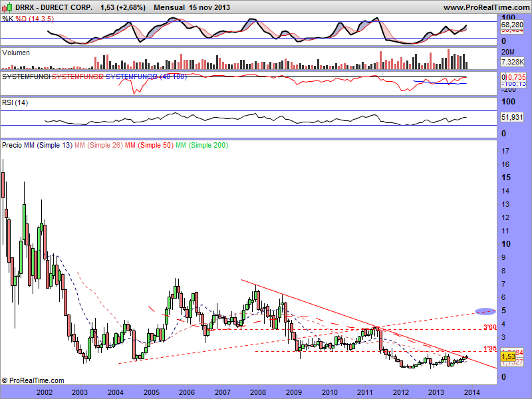Image resolution: width=532 pixels, height=399 pixels.
Task: Select the MM (Simple 26) legend
Action: pos(98,145)
